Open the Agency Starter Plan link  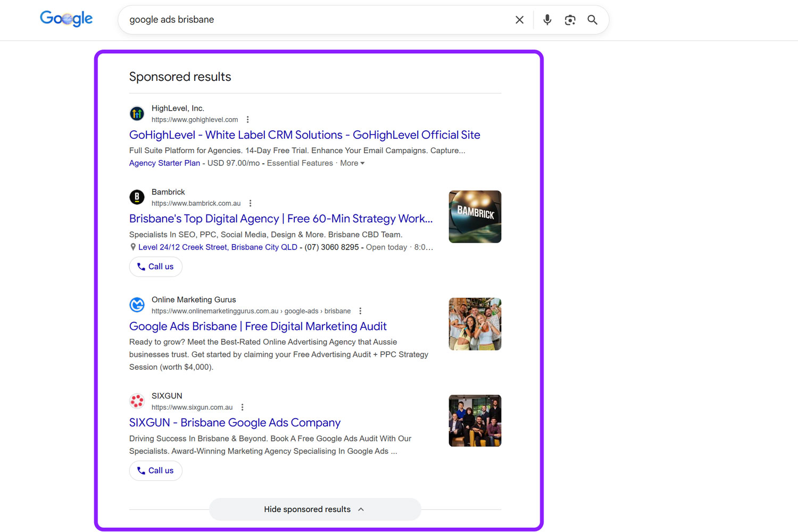pyautogui.click(x=164, y=163)
